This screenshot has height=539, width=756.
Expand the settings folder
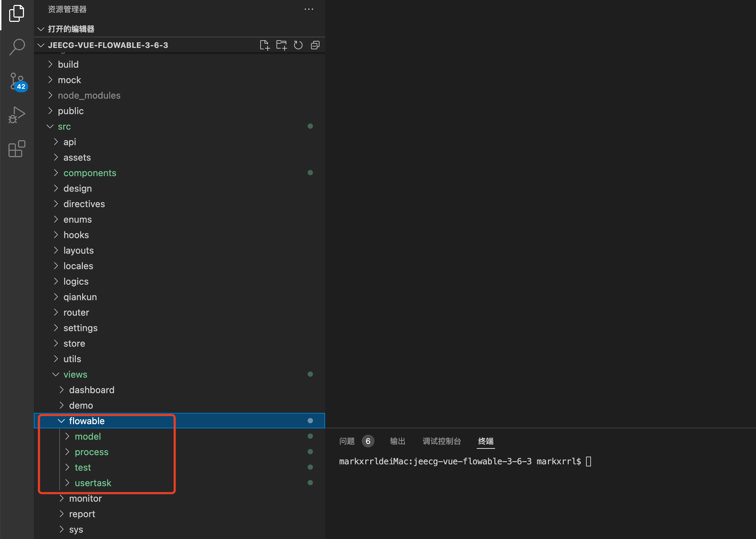pos(179,328)
